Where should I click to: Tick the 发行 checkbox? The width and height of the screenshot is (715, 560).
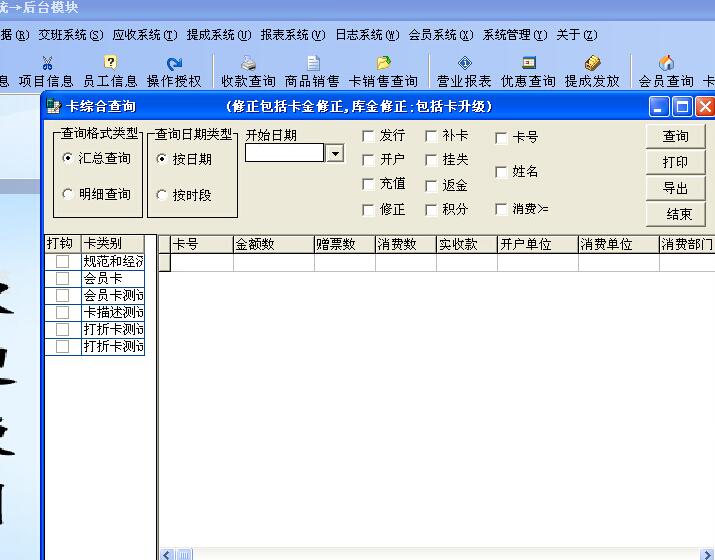368,136
